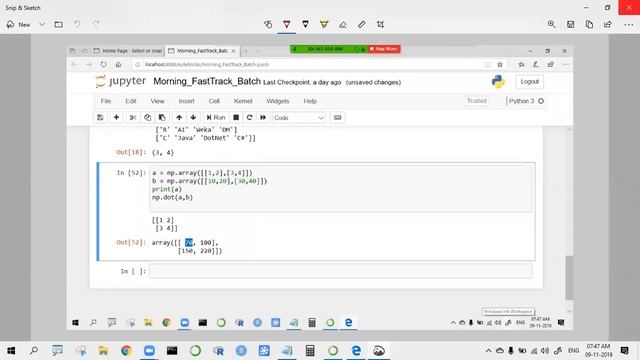Image resolution: width=640 pixels, height=360 pixels.
Task: Click the New snip button
Action: tap(19, 24)
